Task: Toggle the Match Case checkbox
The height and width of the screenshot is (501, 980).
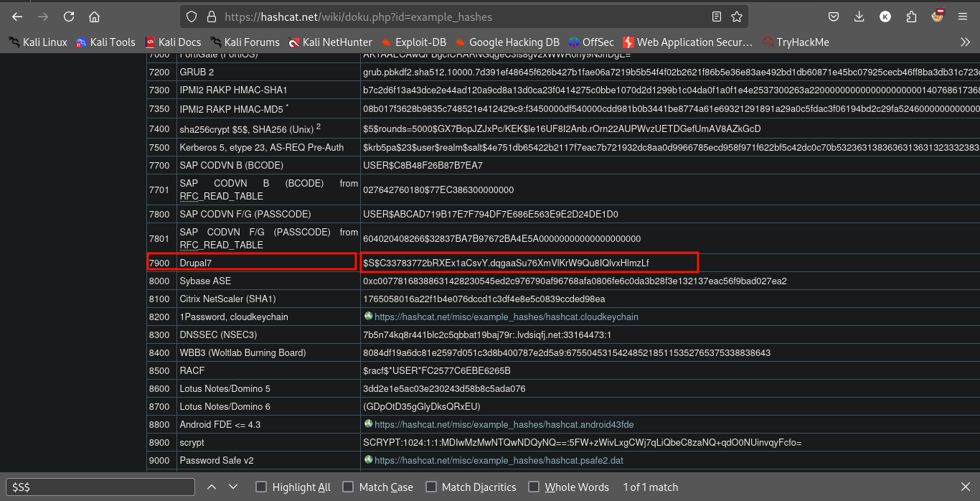Action: click(348, 487)
